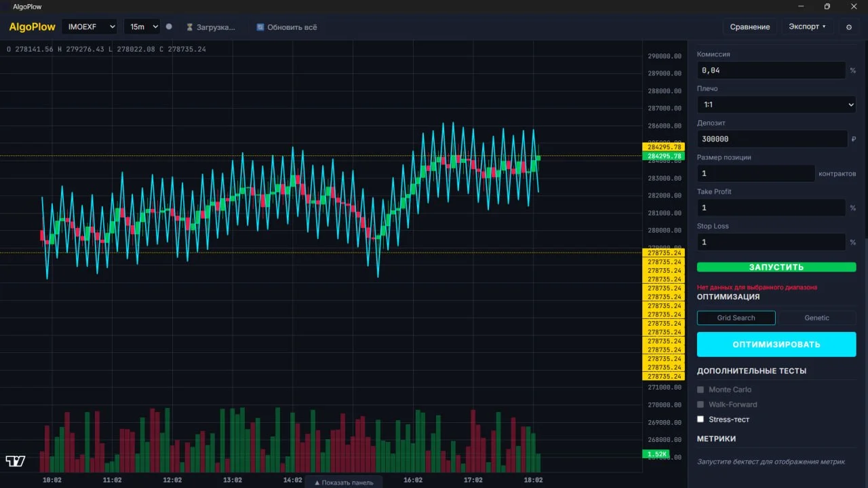This screenshot has height=488, width=868.
Task: Enable the Walk-Forward test checkbox
Action: pos(701,405)
